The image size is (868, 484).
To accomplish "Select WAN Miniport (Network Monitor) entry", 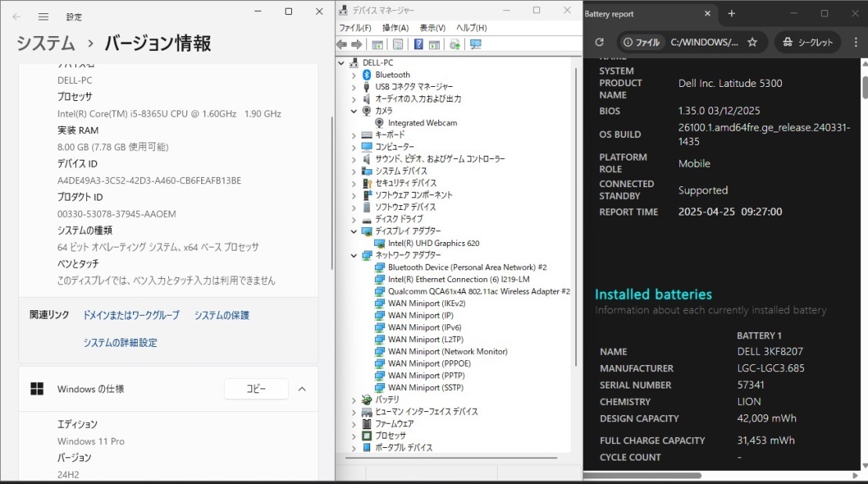I will [x=448, y=352].
